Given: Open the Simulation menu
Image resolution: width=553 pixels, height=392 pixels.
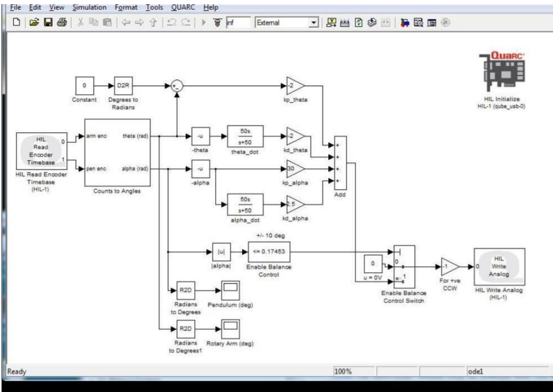Looking at the screenshot, I should coord(89,7).
